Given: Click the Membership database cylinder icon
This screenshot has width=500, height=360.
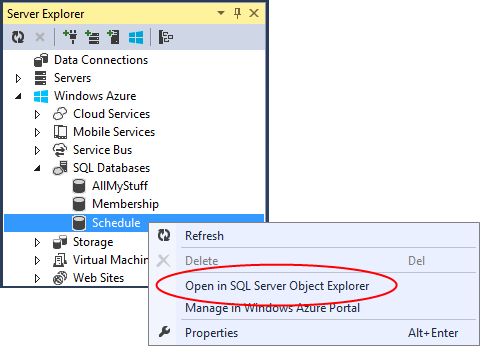Looking at the screenshot, I should point(79,204).
